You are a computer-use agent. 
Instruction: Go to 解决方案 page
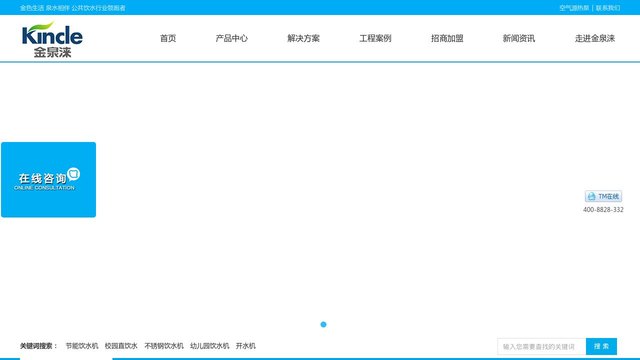303,38
